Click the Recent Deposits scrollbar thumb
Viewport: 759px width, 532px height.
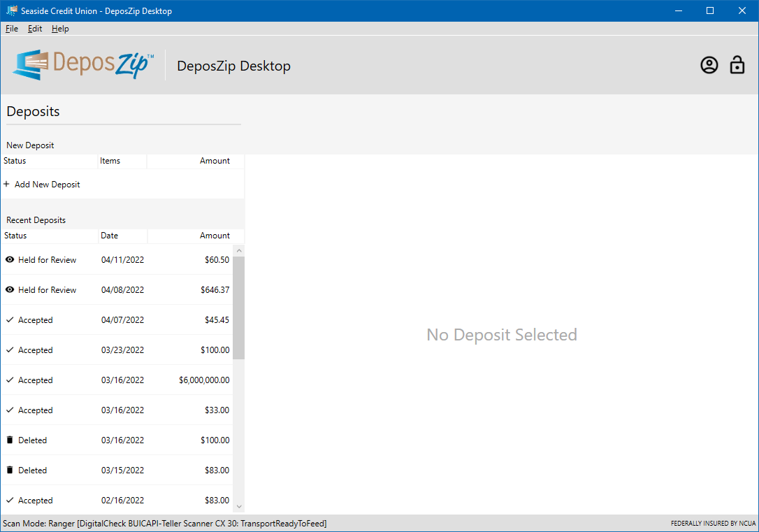pos(238,308)
